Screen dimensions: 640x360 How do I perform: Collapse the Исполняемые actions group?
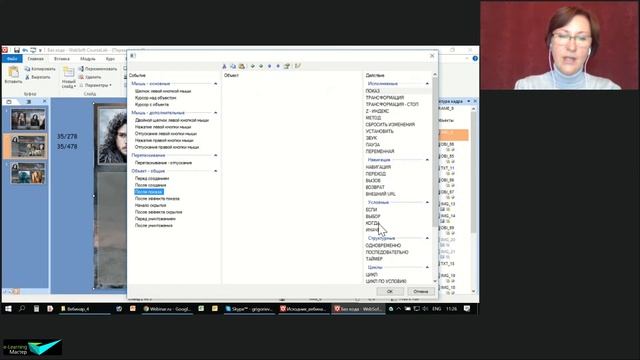pyautogui.click(x=427, y=84)
